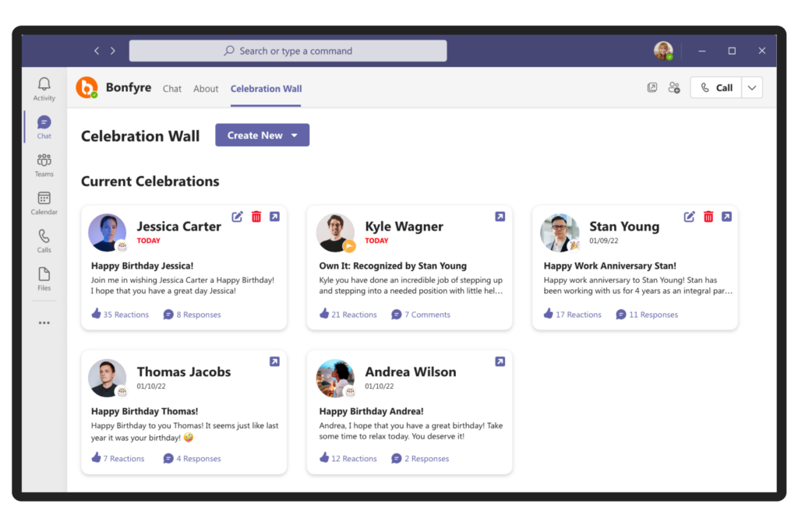Switch to the About tab

pyautogui.click(x=206, y=89)
